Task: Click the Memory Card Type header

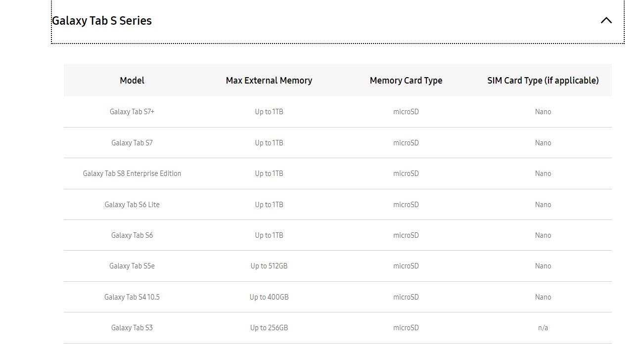Action: tap(406, 80)
